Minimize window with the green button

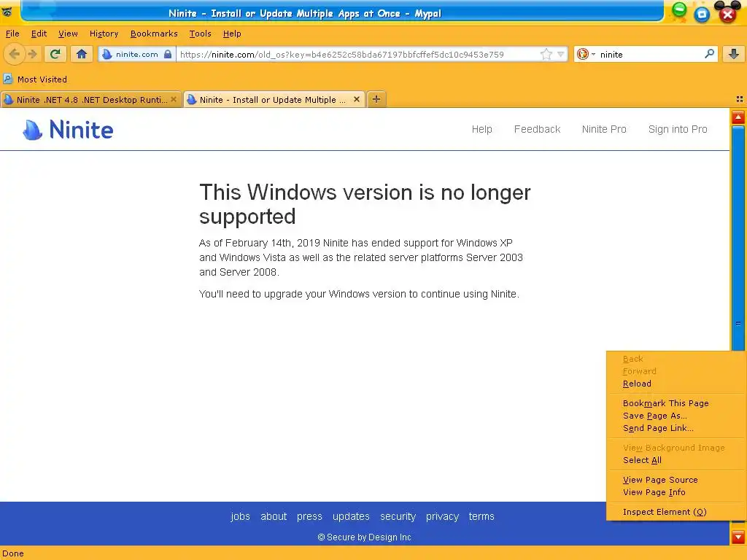[x=679, y=10]
